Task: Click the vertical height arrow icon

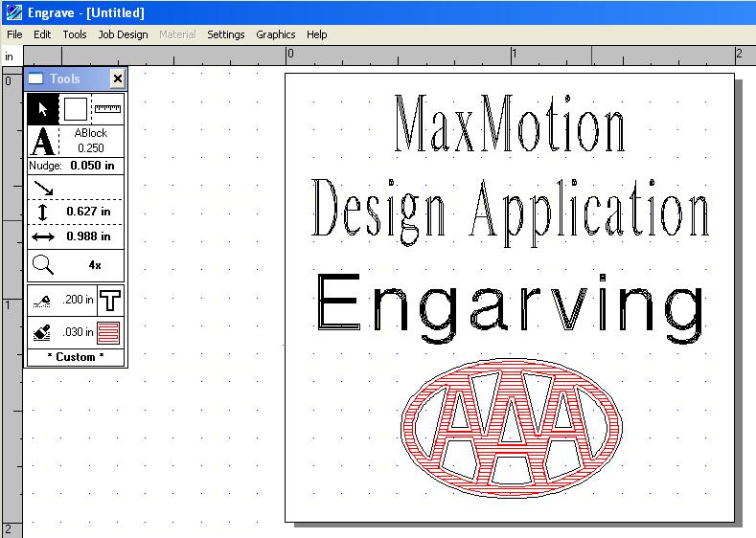Action: 43,212
